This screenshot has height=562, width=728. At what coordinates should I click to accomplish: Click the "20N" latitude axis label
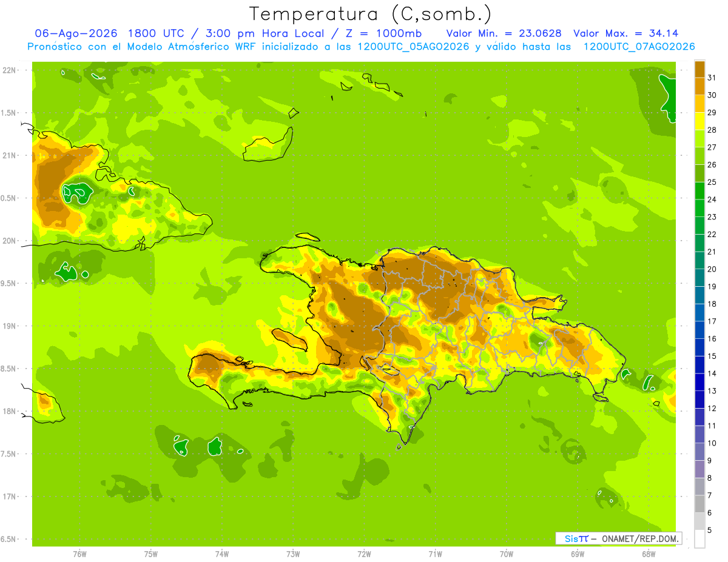point(10,241)
